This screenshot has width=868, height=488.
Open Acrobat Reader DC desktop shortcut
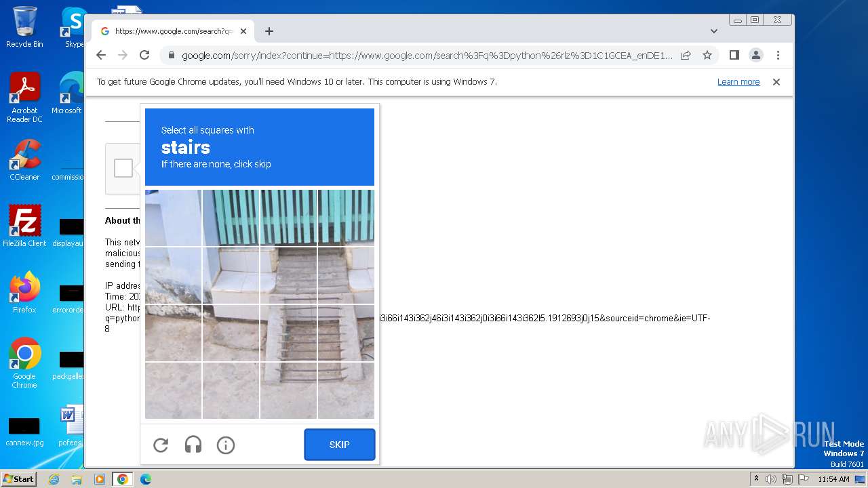(24, 98)
